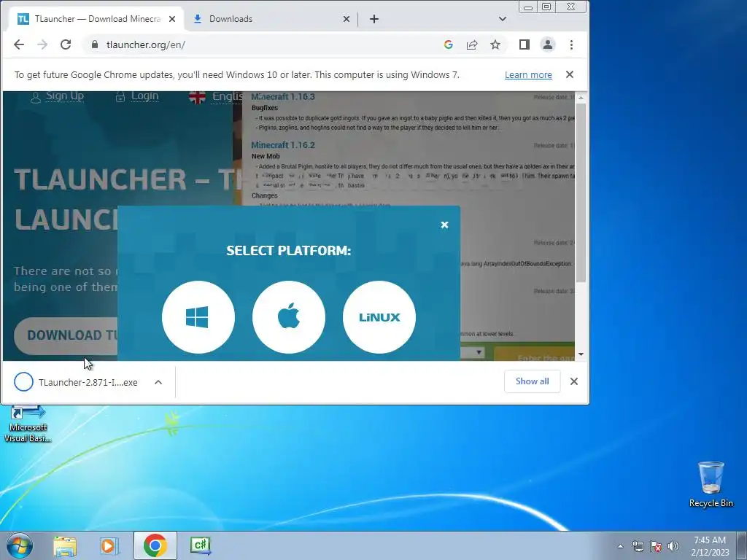Expand the tab search chevron
Viewport: 747px width, 560px height.
coord(502,19)
